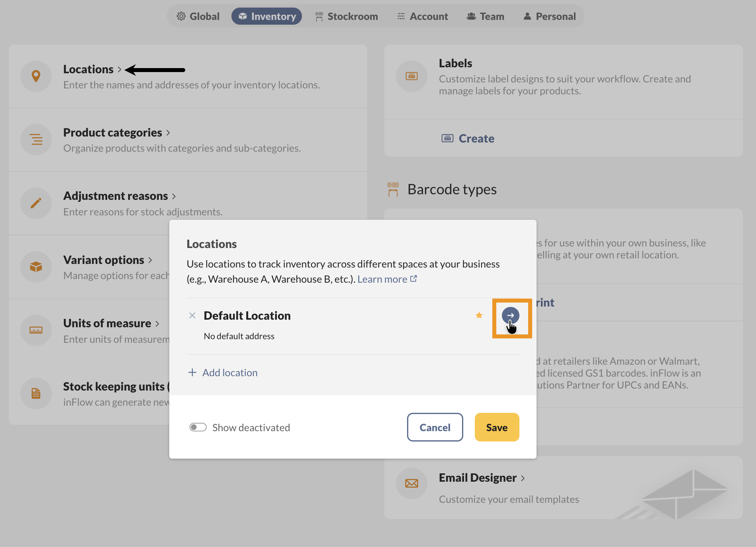
Task: Click the Units of measure ruler icon
Action: click(36, 330)
